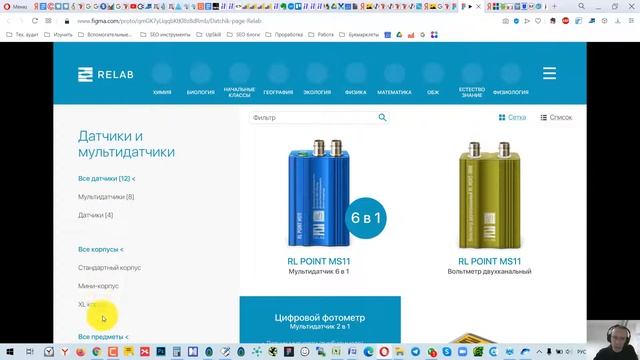Open the Математика subject category

394,80
